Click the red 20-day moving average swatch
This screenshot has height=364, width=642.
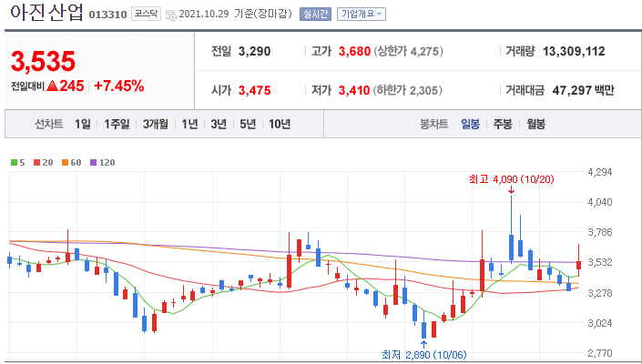(x=36, y=162)
